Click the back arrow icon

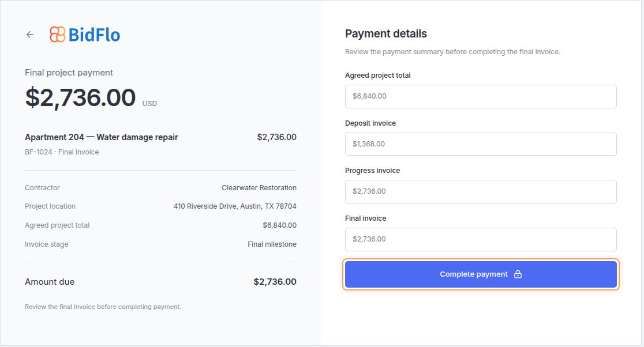point(30,35)
